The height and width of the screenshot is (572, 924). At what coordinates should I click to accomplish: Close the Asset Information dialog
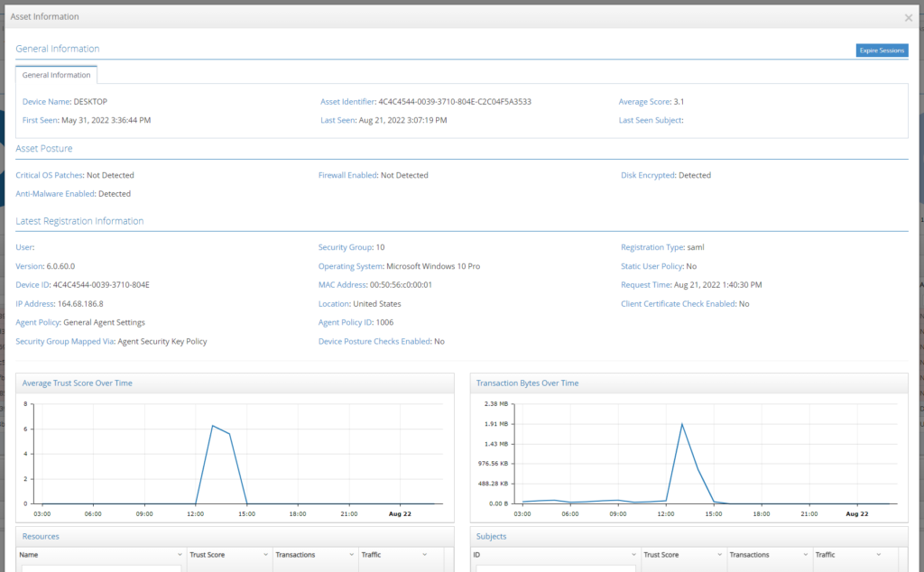click(x=908, y=18)
